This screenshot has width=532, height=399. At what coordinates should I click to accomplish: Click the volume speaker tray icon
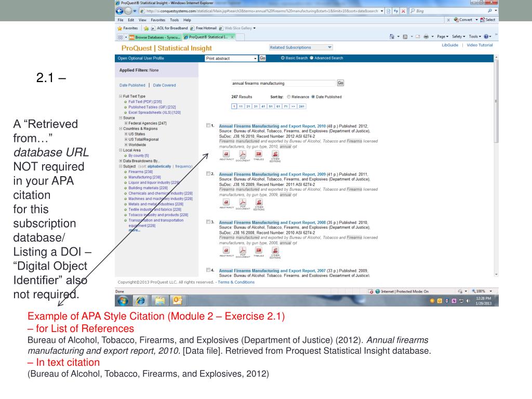click(x=468, y=301)
